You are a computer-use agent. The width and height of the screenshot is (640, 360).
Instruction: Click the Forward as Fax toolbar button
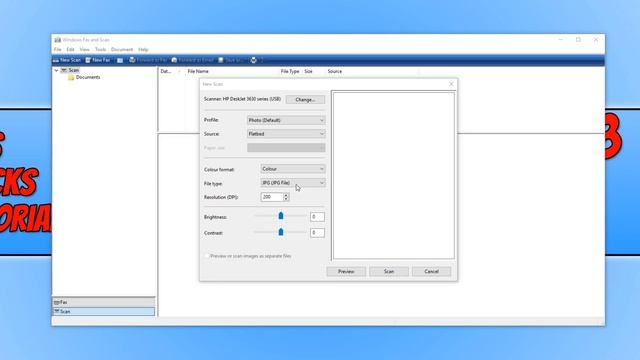[x=148, y=60]
